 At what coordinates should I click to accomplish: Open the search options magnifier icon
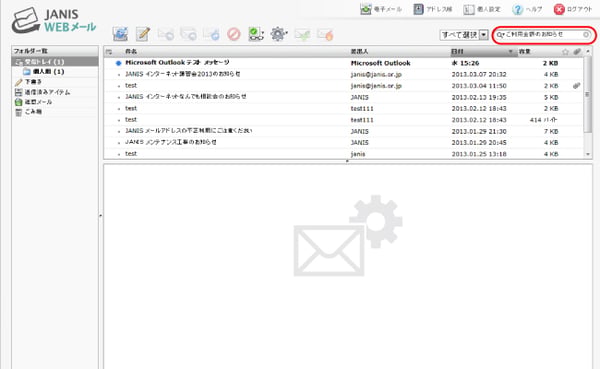(501, 35)
